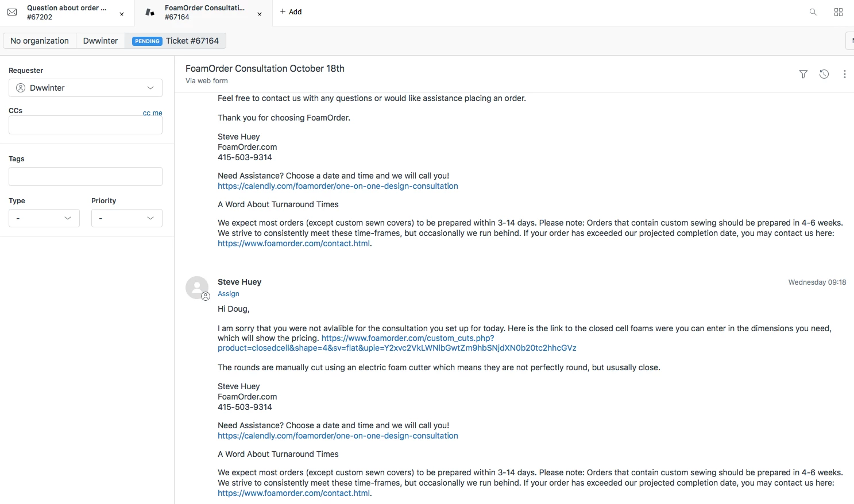Select the Dwwinter breadcrumb tab
The image size is (854, 504).
pyautogui.click(x=101, y=41)
